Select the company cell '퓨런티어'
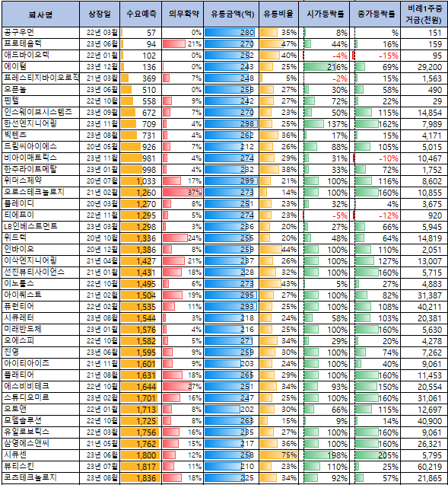 coord(40,307)
